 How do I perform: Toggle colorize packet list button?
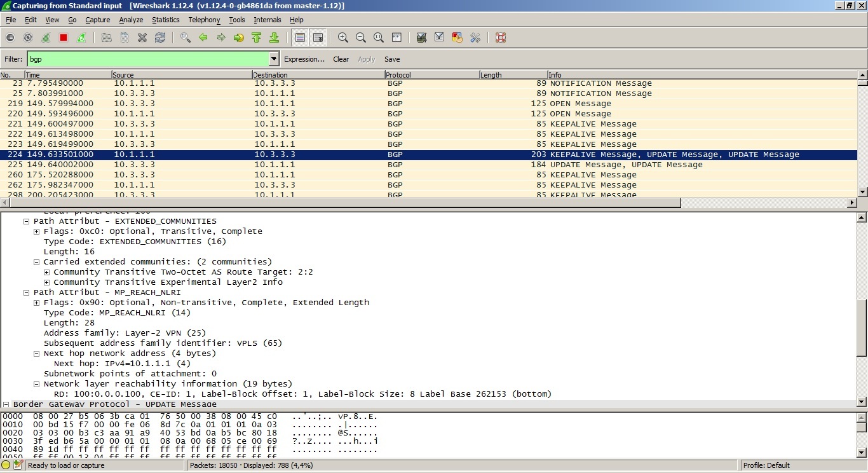tap(300, 38)
